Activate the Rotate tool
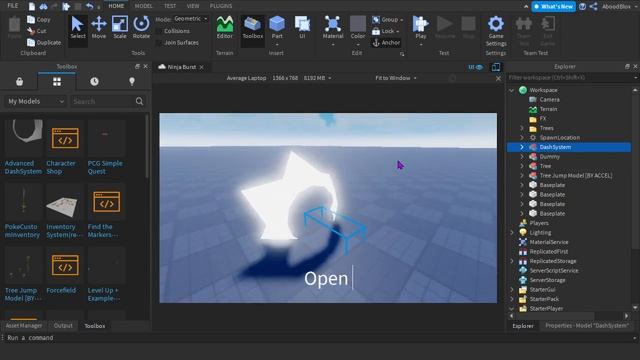The width and height of the screenshot is (640, 360). (x=141, y=27)
